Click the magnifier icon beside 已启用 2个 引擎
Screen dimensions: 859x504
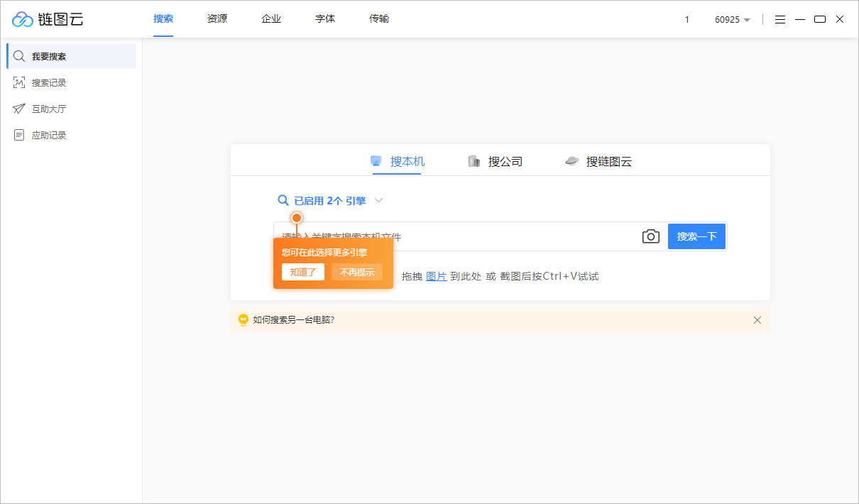click(283, 201)
